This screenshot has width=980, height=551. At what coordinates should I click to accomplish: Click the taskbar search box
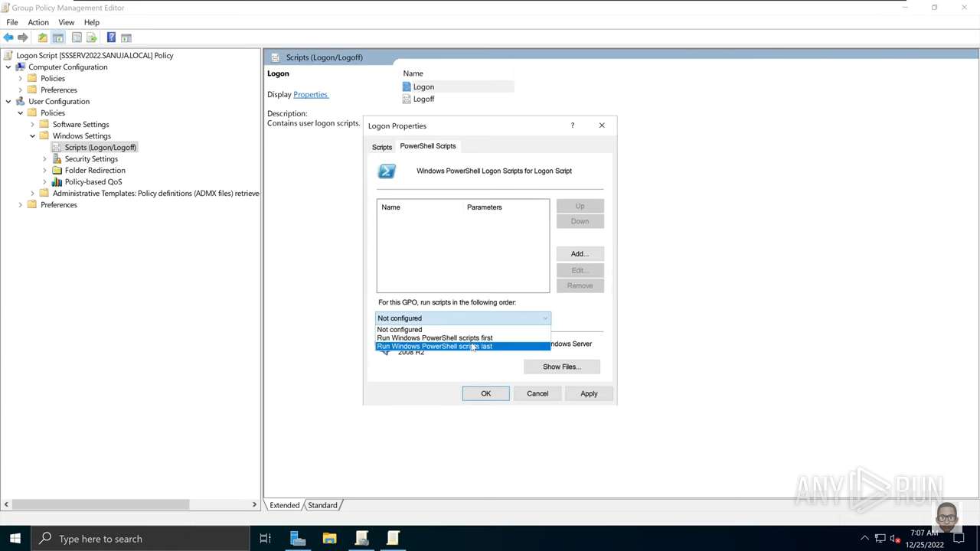coord(140,539)
